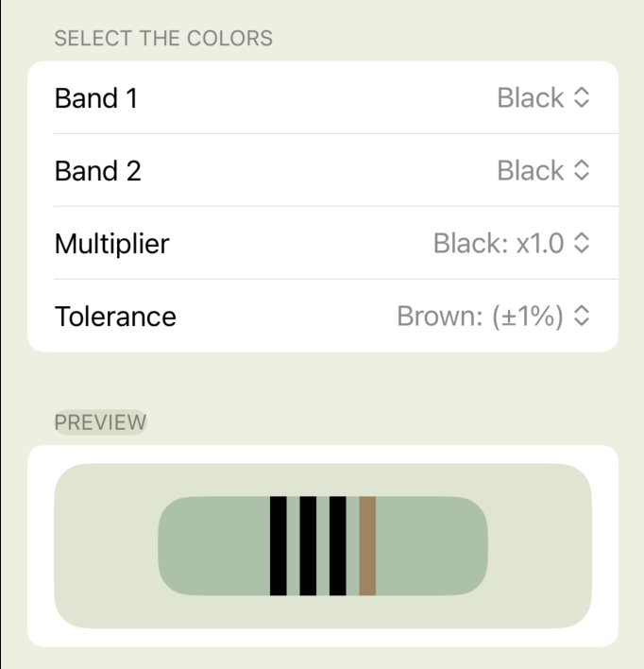Image resolution: width=644 pixels, height=669 pixels.
Task: Click the Tolerance row up-down chevron icon
Action: [x=582, y=317]
